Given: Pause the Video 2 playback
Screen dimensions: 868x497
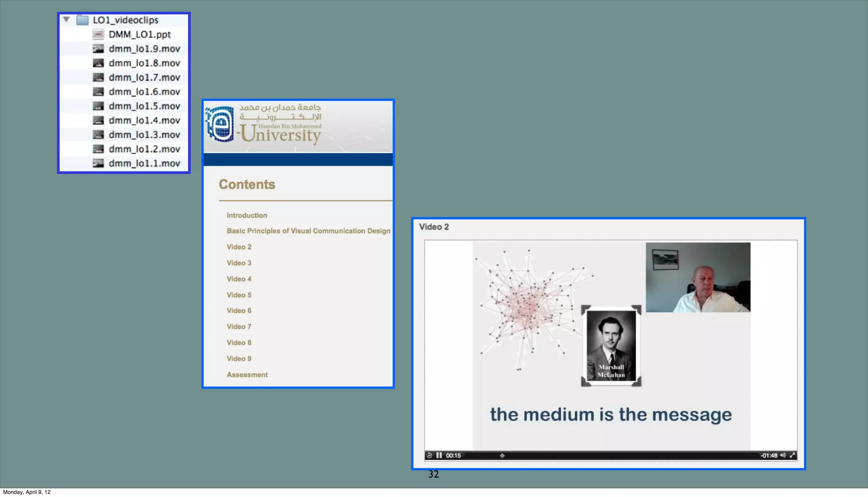Looking at the screenshot, I should click(439, 455).
